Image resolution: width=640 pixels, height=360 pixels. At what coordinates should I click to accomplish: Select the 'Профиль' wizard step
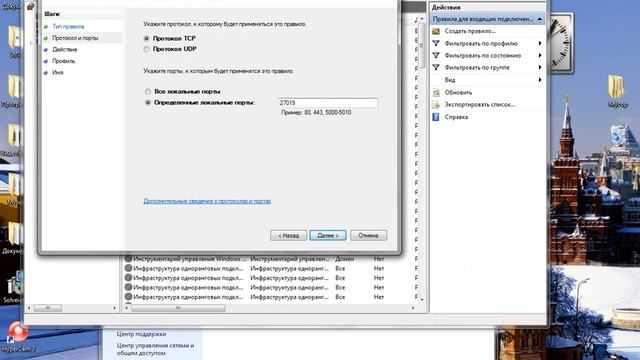point(64,61)
